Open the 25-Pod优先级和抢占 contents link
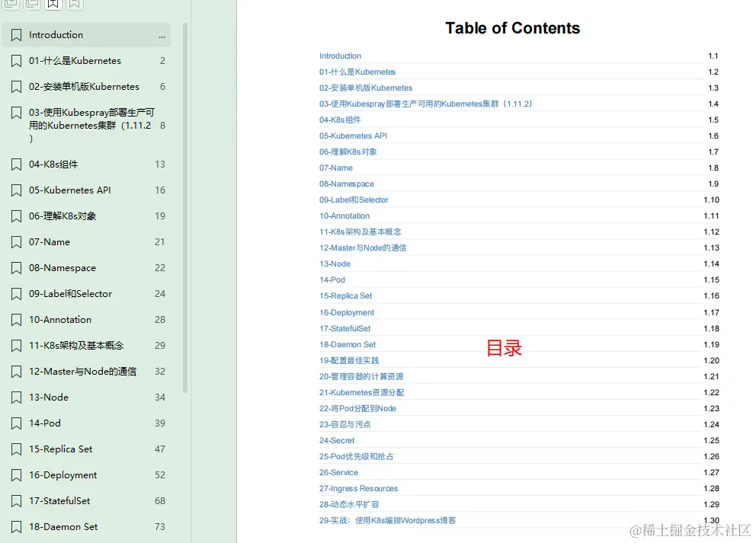 [x=356, y=456]
